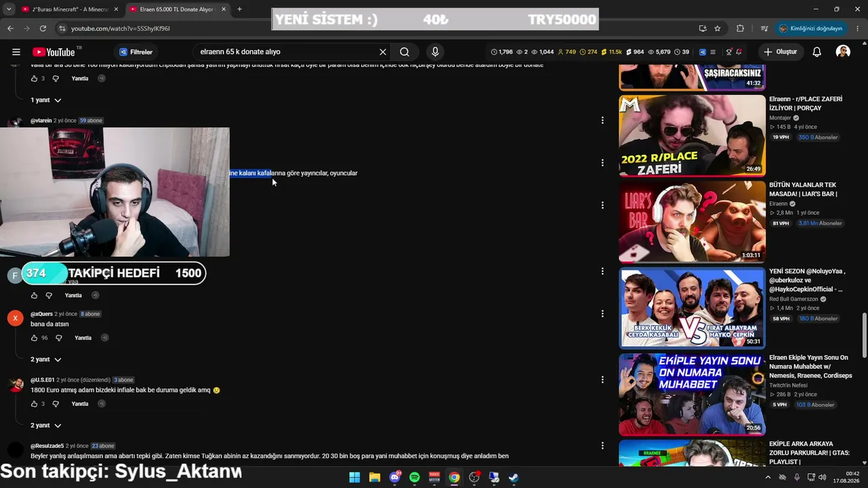Grab the page vertical scrollbar thumb

point(863,335)
